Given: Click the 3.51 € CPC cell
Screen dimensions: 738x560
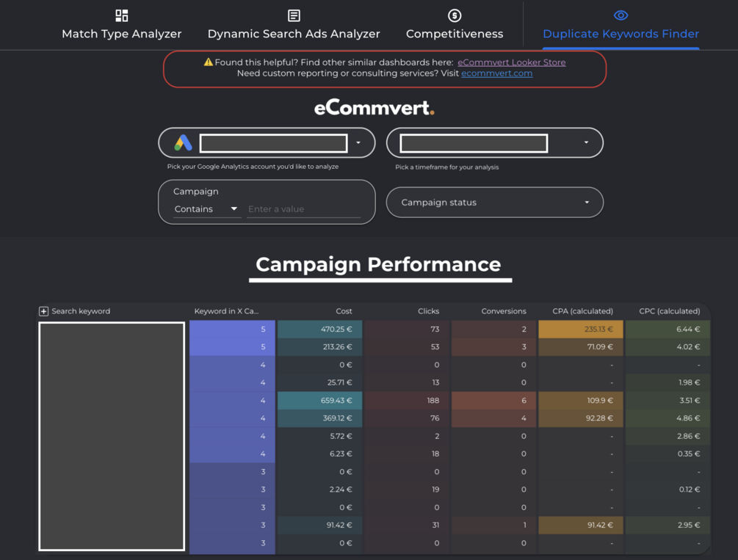Looking at the screenshot, I should coord(668,401).
